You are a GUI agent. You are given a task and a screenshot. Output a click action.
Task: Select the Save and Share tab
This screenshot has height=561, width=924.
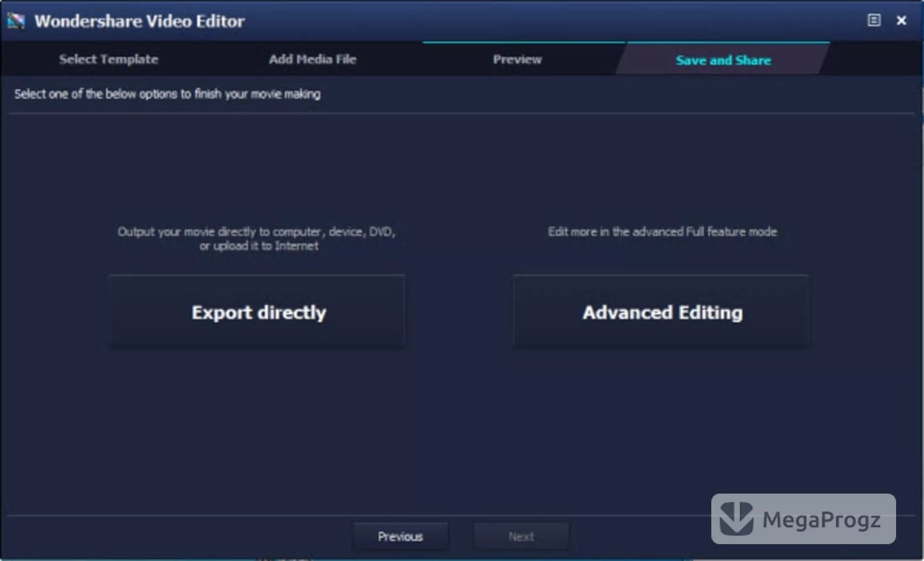(x=723, y=60)
